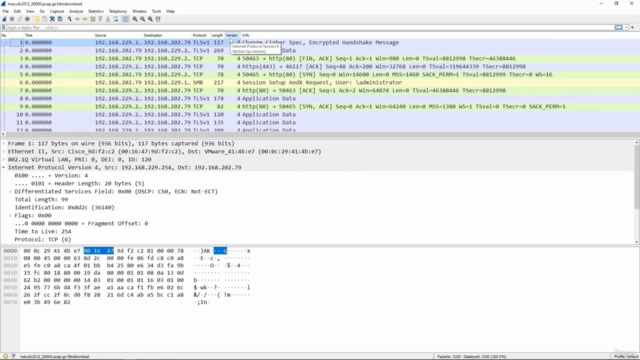Screen dimensions: 640x360
Task: Sort by the Time column header
Action: pos(59,36)
